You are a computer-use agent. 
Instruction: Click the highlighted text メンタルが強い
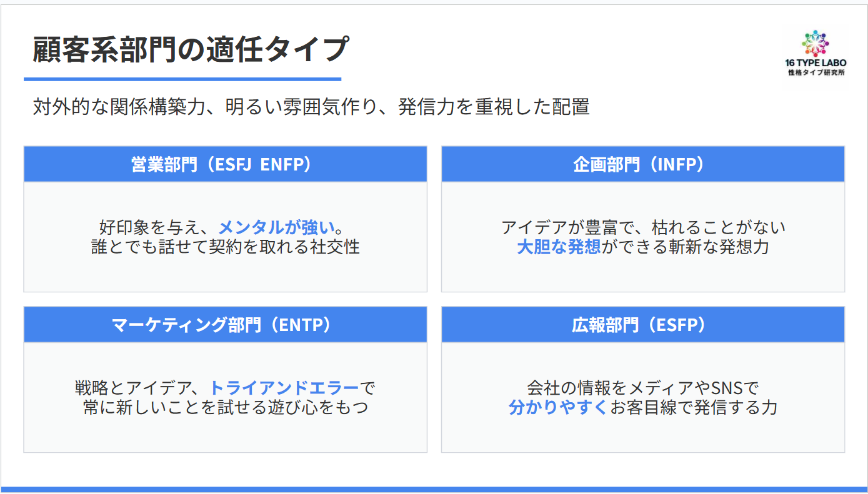pos(276,226)
